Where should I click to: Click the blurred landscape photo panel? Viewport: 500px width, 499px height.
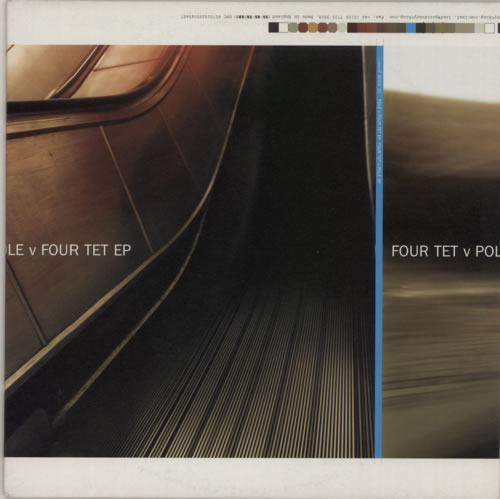point(441,252)
